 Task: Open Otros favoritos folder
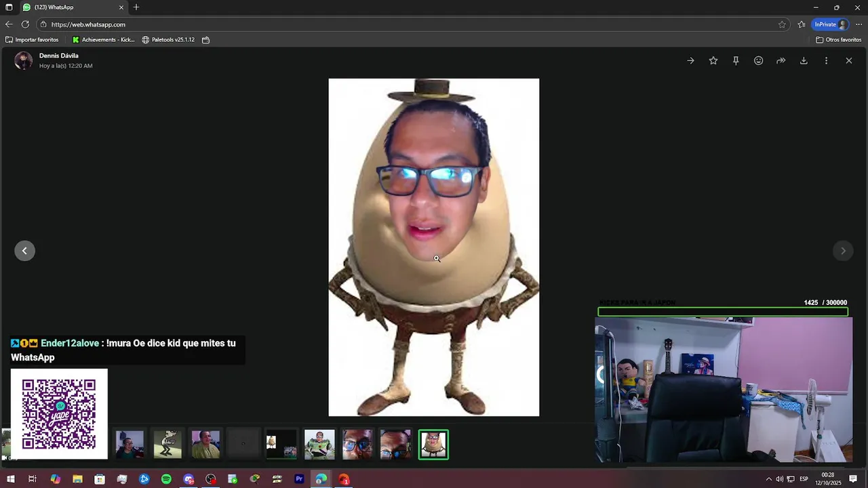point(839,40)
